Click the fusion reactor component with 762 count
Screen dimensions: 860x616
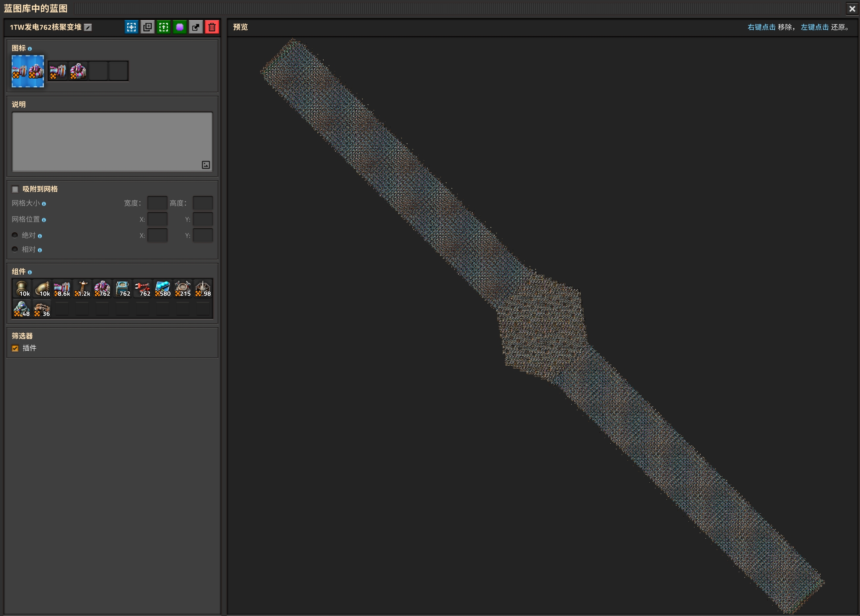(x=102, y=289)
